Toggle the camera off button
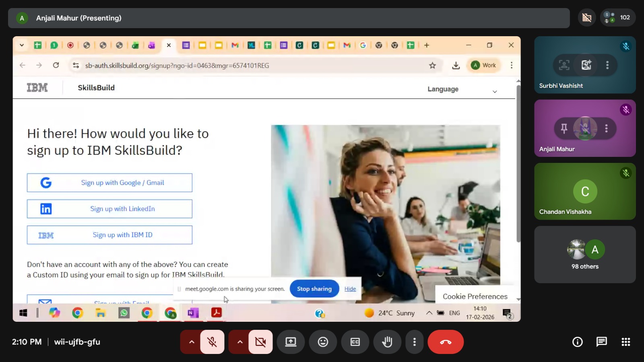 click(260, 342)
